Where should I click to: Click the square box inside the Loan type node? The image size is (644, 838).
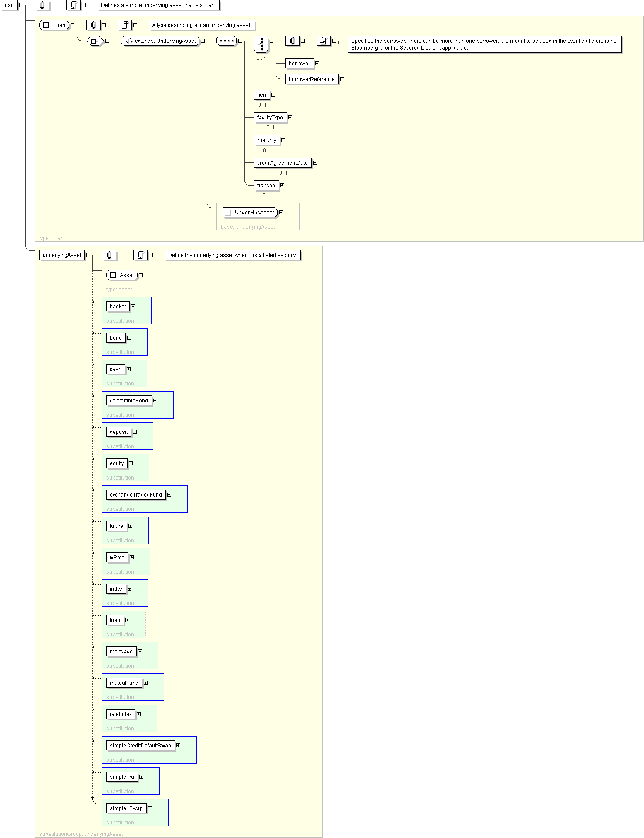coord(46,25)
